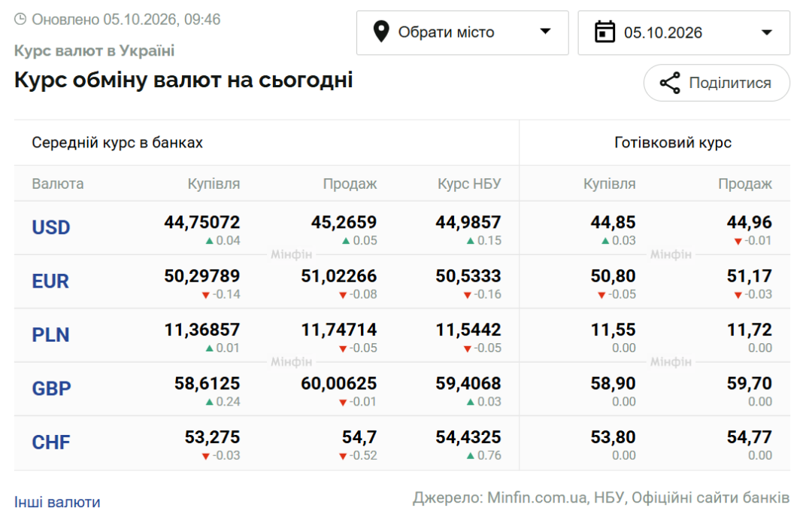Click USD NBU rate 44,9857
This screenshot has height=520, width=812.
[468, 222]
